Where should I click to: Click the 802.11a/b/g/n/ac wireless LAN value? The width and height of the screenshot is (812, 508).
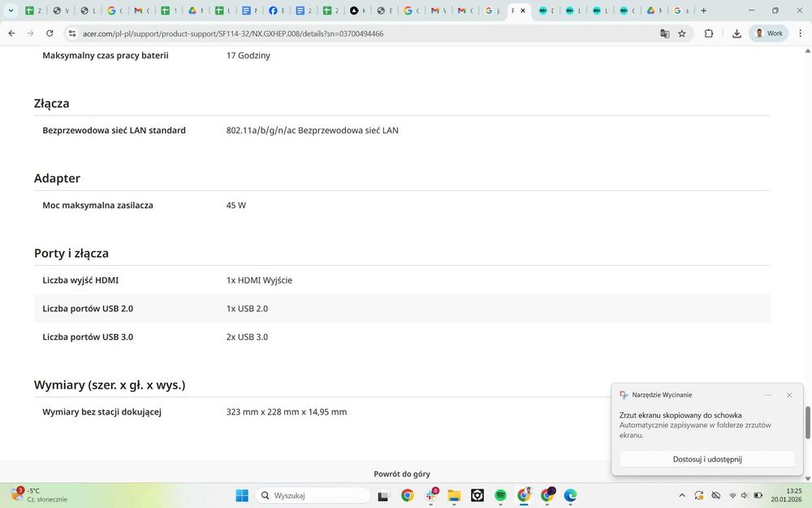pyautogui.click(x=313, y=131)
